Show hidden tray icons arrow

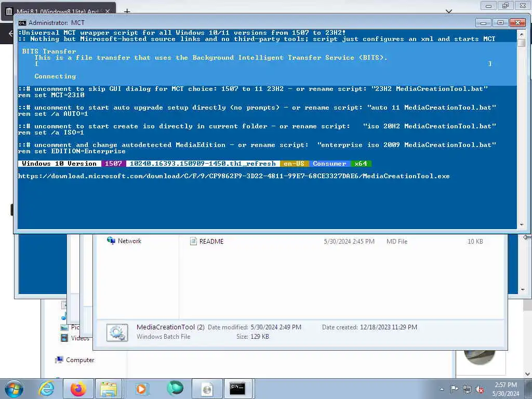[442, 389]
